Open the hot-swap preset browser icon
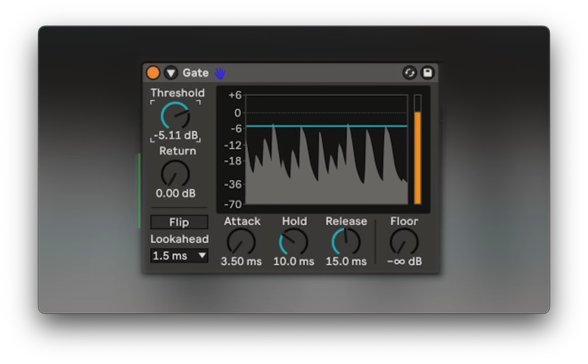The width and height of the screenshot is (588, 364). coord(409,73)
